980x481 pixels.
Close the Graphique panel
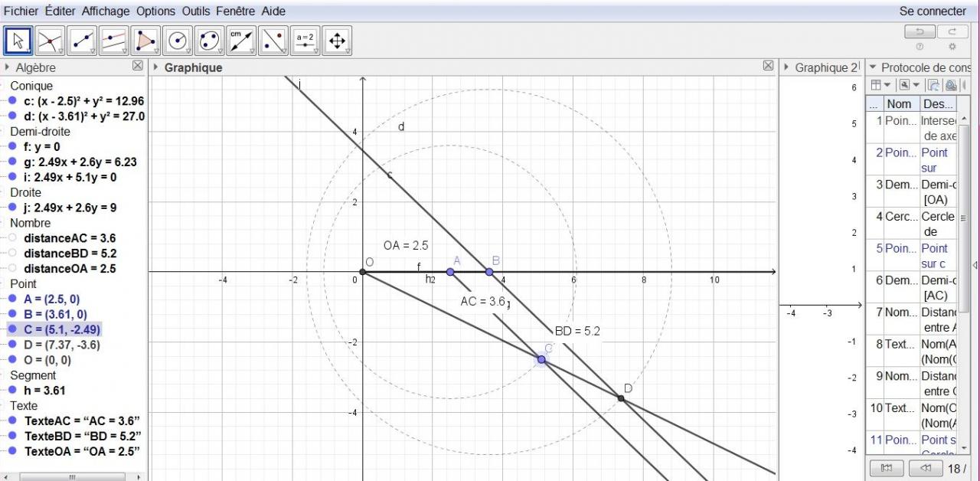click(768, 66)
